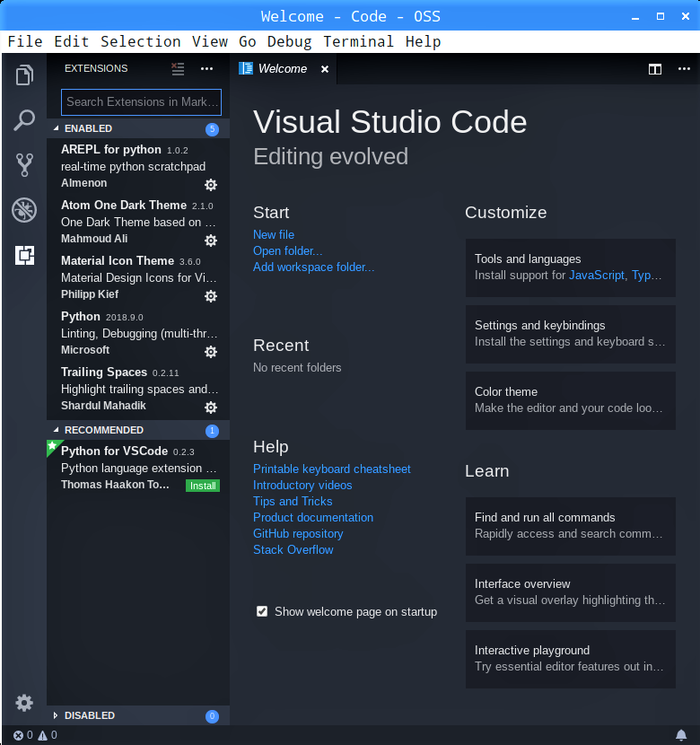Open Find and run all commands card
Image resolution: width=700 pixels, height=745 pixels.
click(x=571, y=527)
